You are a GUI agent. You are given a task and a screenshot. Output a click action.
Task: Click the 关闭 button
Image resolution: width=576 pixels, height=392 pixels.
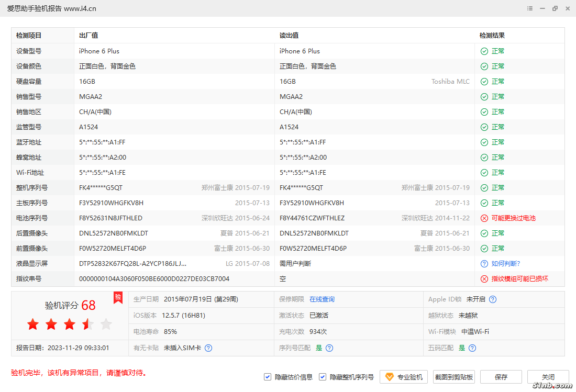coord(548,377)
